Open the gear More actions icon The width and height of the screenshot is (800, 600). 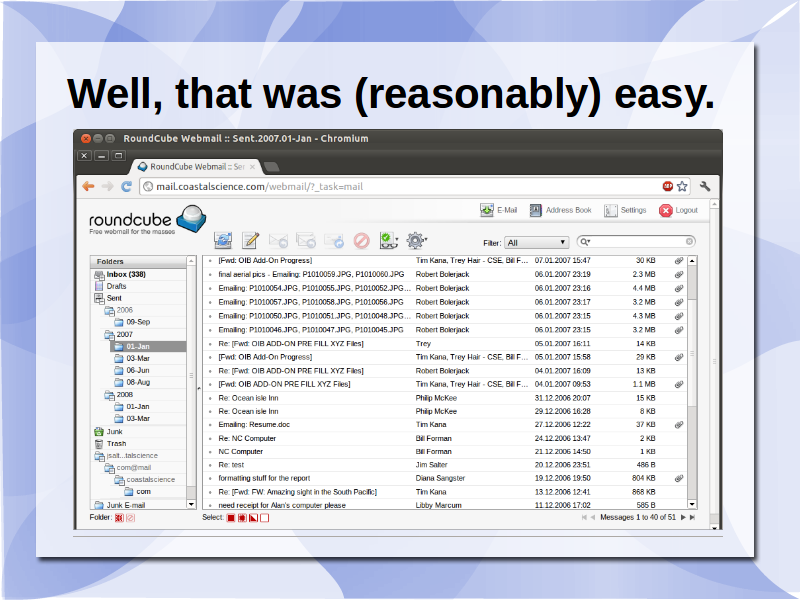pyautogui.click(x=416, y=240)
